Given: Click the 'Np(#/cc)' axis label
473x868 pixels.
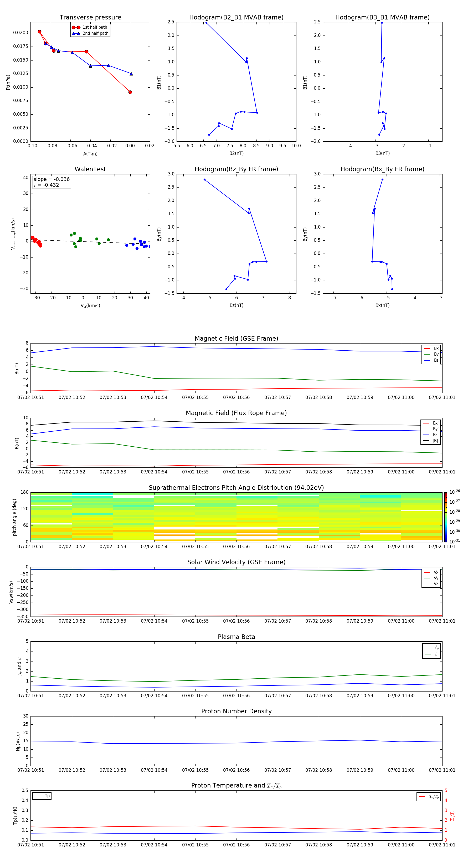Looking at the screenshot, I should pos(18,741).
